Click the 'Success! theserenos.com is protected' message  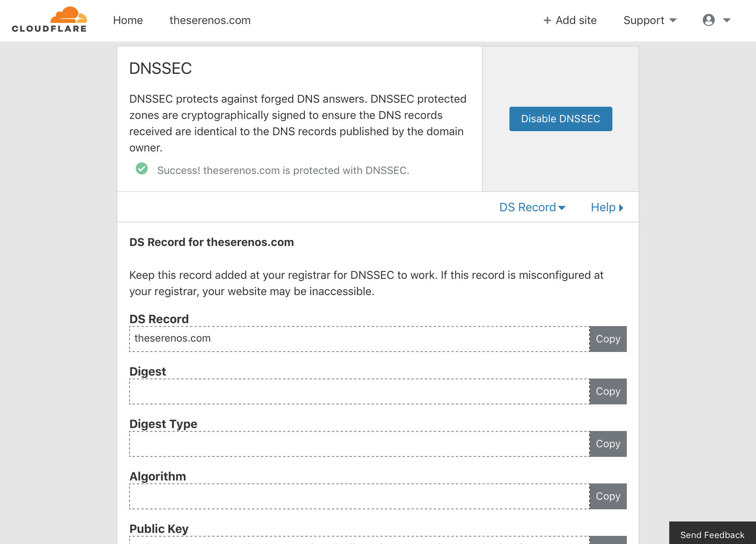[283, 170]
